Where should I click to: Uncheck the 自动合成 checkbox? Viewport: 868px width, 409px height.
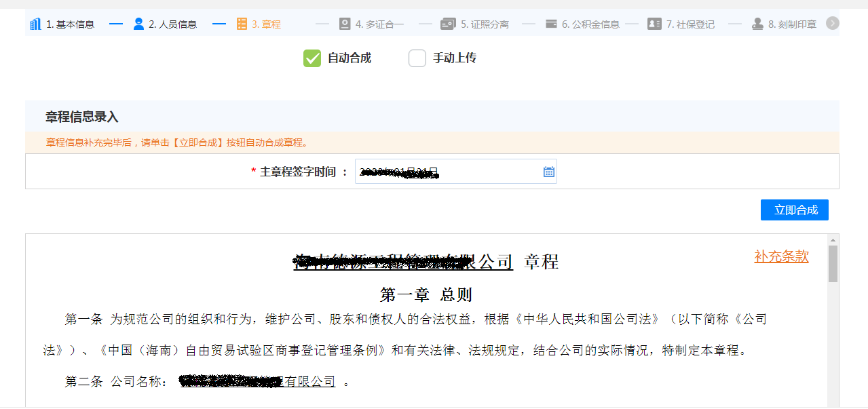tap(312, 58)
